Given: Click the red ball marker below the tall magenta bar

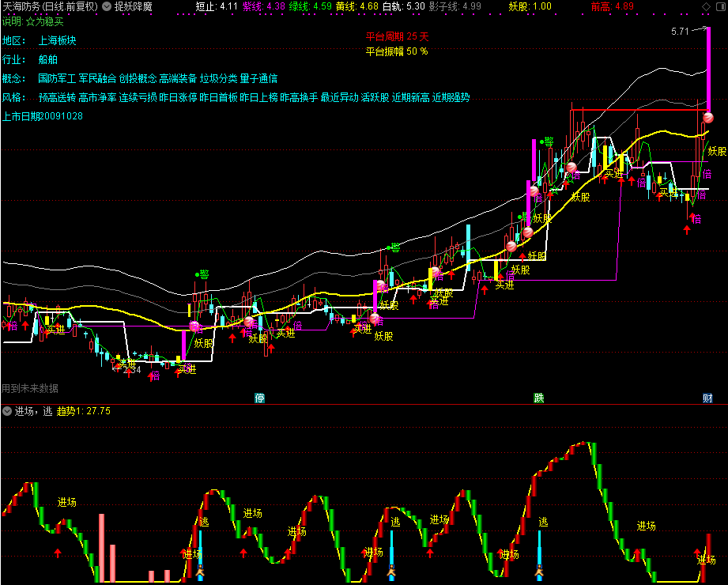Looking at the screenshot, I should pyautogui.click(x=708, y=118).
